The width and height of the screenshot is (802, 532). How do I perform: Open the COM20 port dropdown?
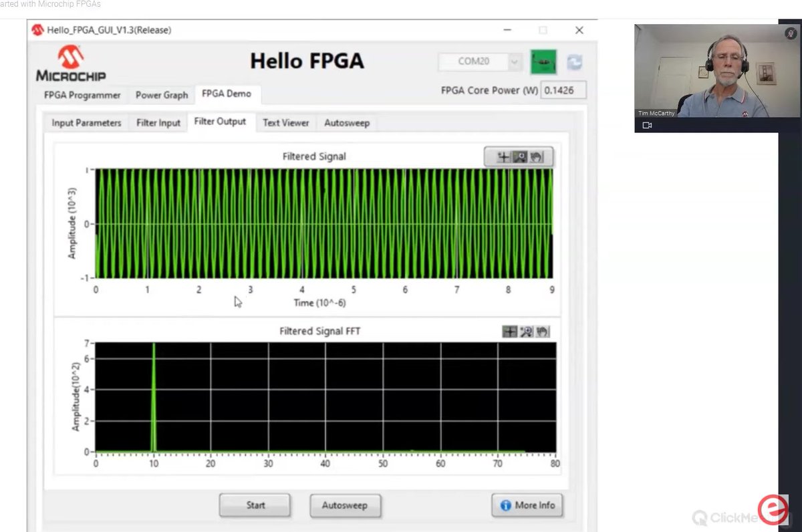coord(480,61)
